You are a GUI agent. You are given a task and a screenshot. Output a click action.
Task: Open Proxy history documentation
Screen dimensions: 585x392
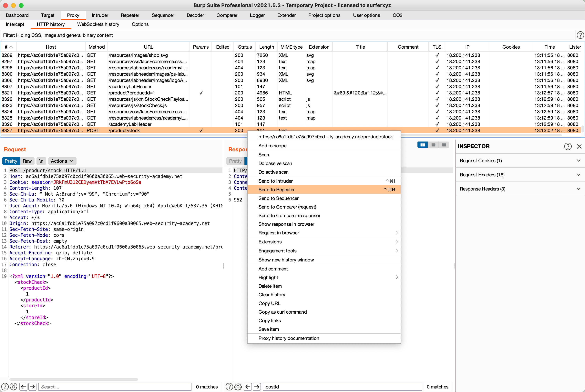[x=324, y=338]
